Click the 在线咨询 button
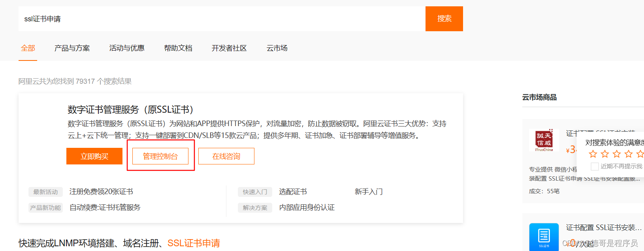Viewport: 644px width, 251px height. [x=226, y=156]
